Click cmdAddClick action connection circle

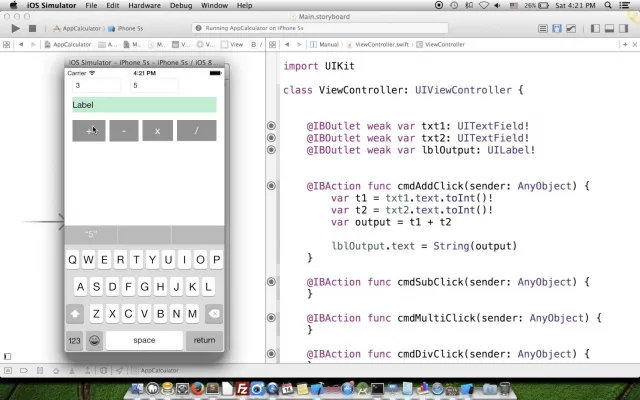tap(271, 186)
